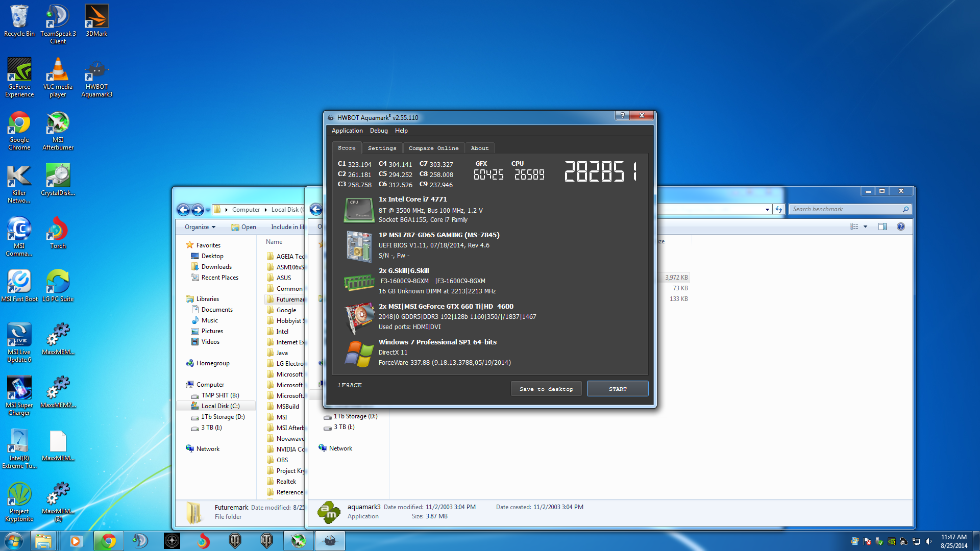Select Downloads in navigation pane
Screen dimensions: 980x551
(x=216, y=267)
